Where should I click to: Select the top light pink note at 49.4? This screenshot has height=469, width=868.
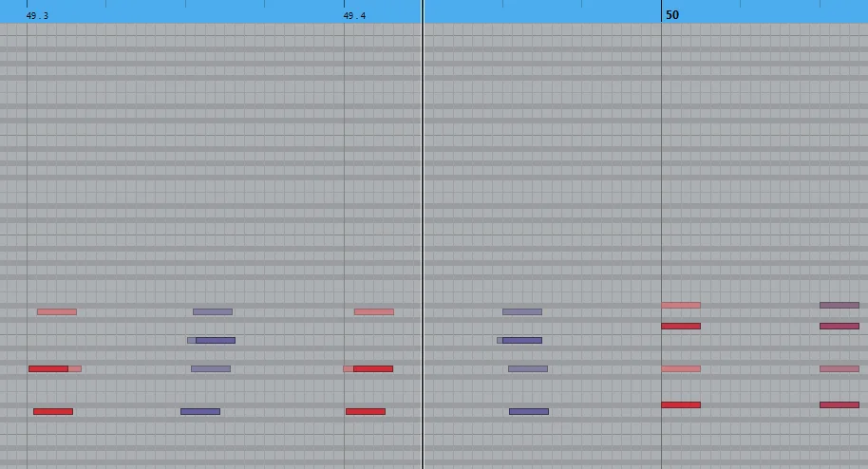(374, 311)
